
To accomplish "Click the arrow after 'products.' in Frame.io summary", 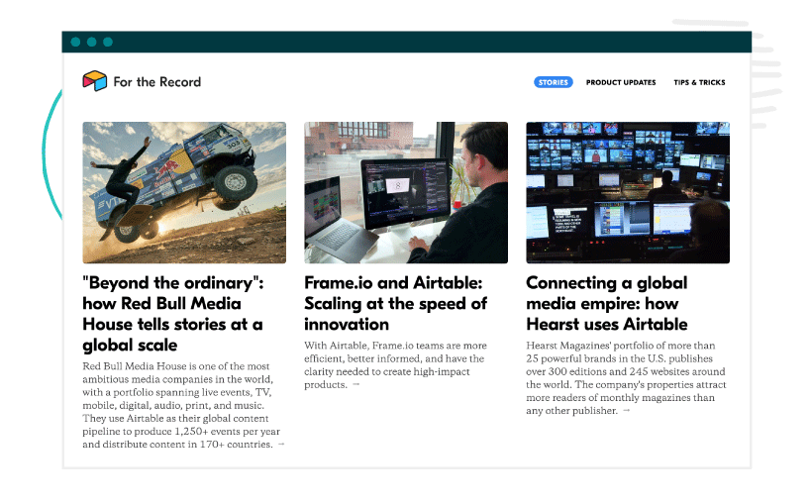I will [355, 384].
